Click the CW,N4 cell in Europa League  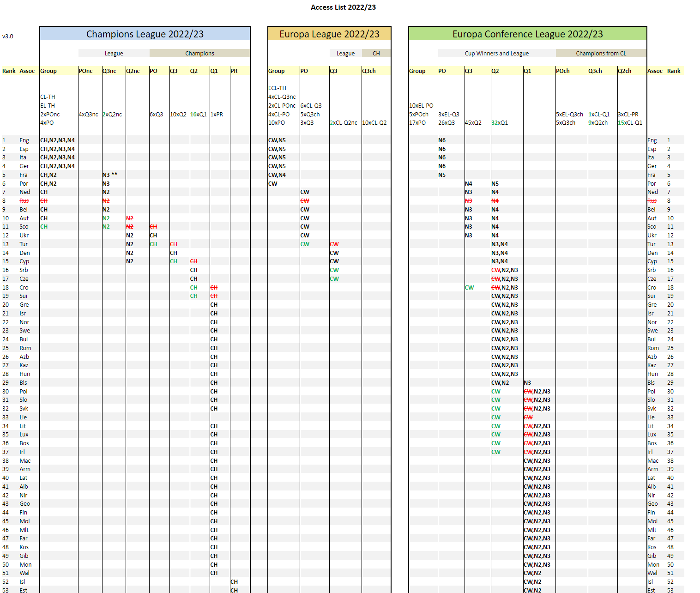coord(277,175)
